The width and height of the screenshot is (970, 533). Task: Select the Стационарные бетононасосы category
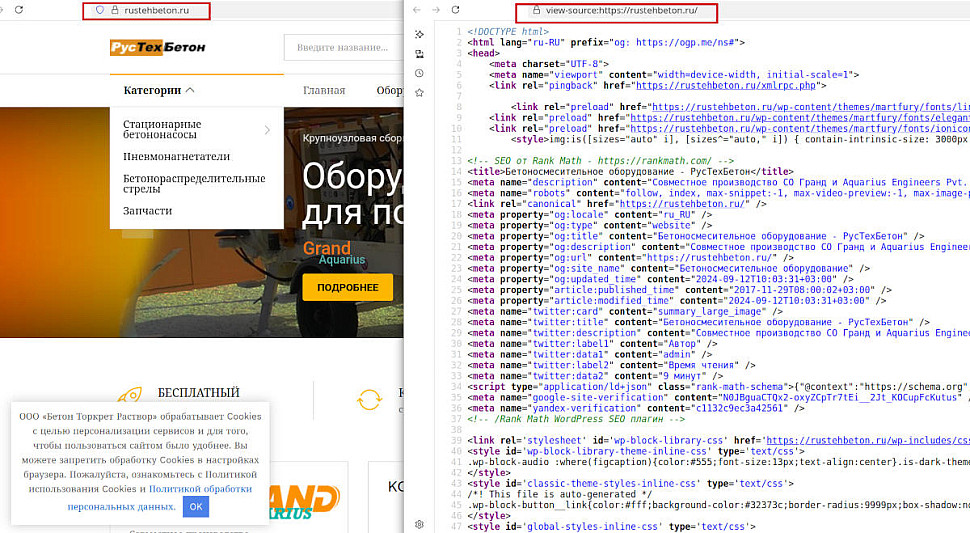pyautogui.click(x=162, y=129)
